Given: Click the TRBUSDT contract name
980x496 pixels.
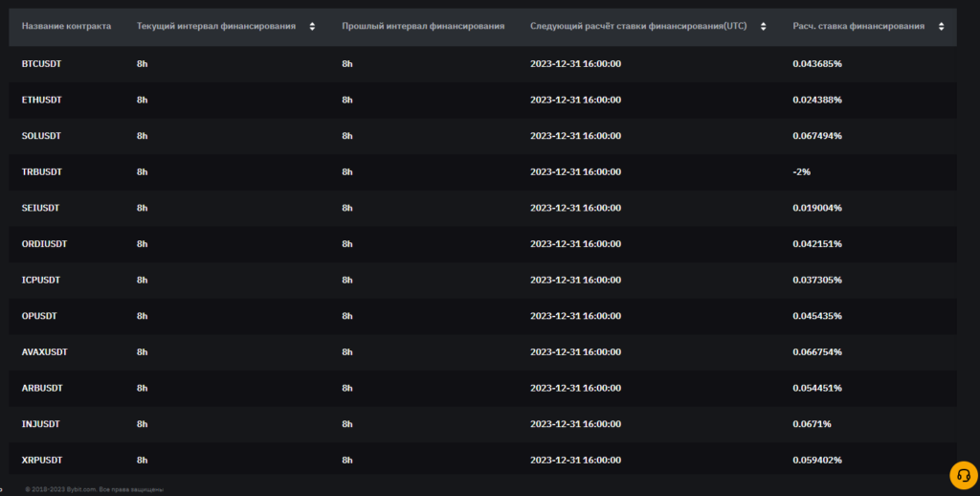Looking at the screenshot, I should (x=41, y=171).
